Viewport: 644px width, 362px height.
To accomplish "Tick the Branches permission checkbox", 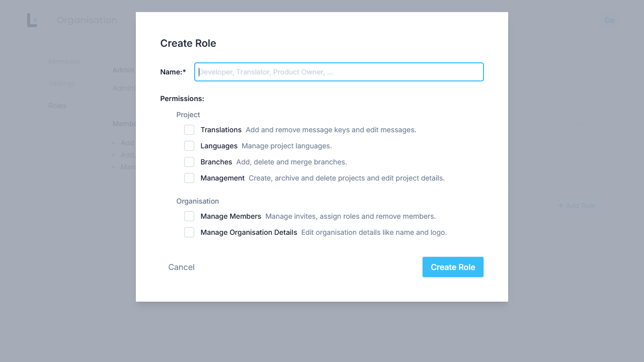I will pos(189,162).
